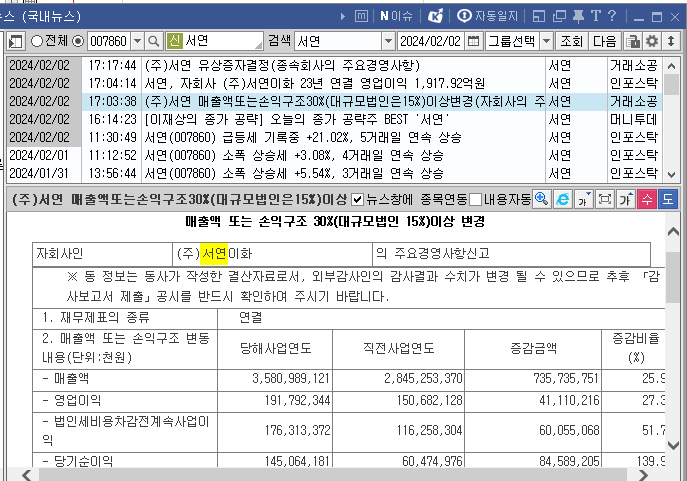Click the news list scrollbar down arrow
The width and height of the screenshot is (687, 481).
pos(671,174)
